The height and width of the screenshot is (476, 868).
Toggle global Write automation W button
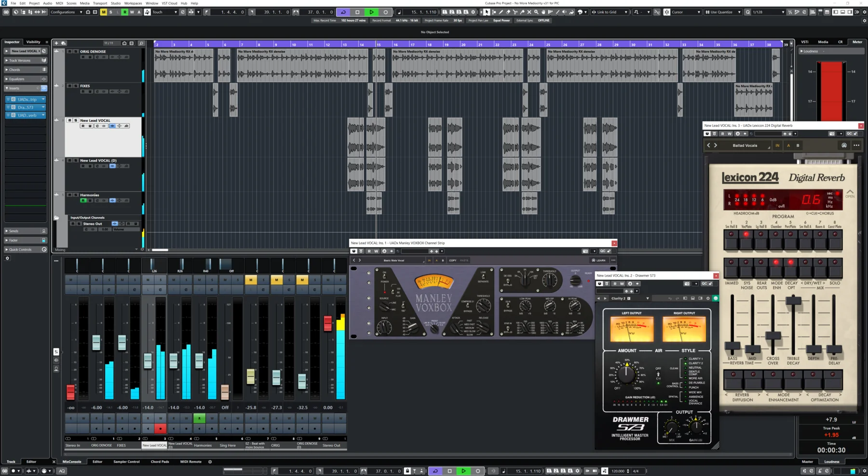(x=132, y=12)
